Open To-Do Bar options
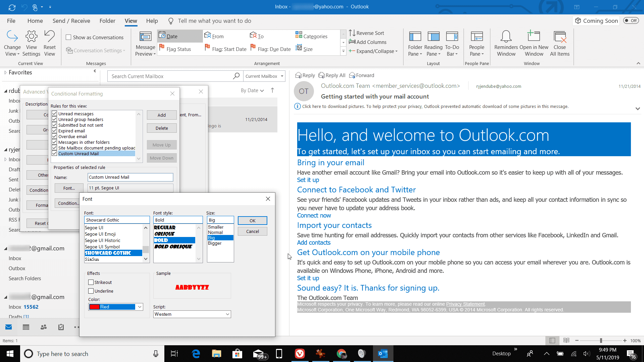644x362 pixels. point(452,44)
